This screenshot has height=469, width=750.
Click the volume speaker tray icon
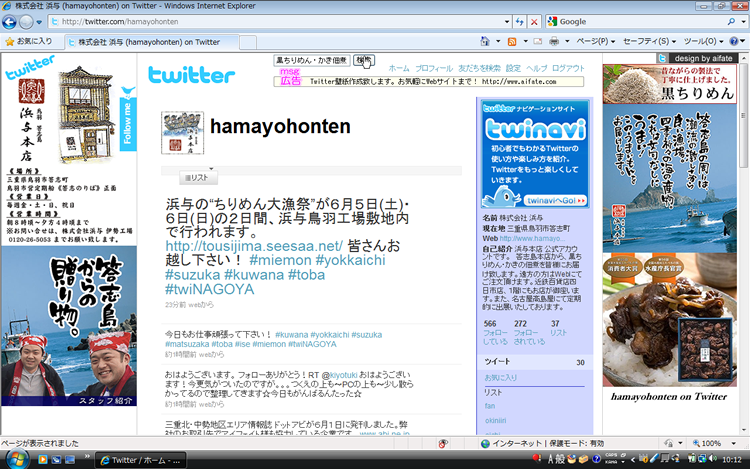[x=714, y=459]
